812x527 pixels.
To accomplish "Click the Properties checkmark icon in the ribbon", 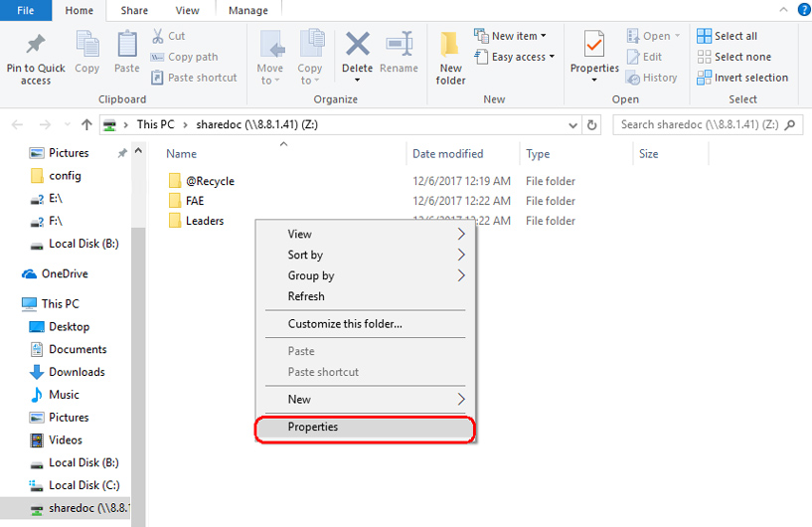I will pyautogui.click(x=594, y=46).
